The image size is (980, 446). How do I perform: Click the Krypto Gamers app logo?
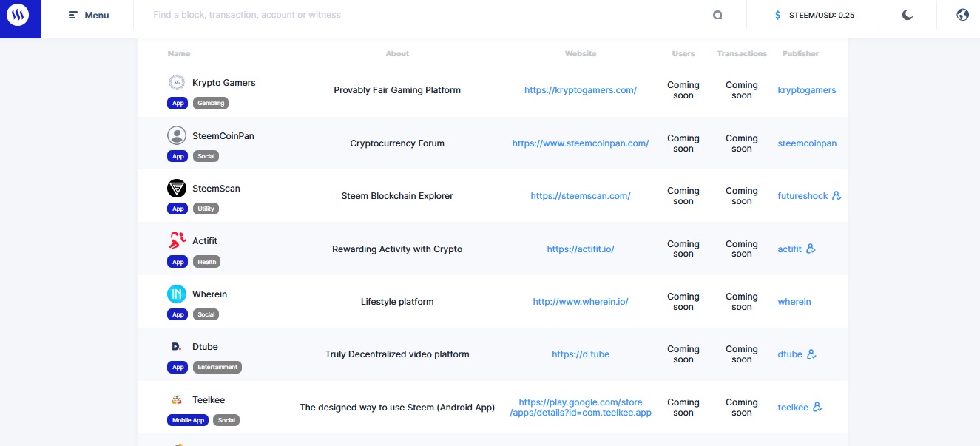[176, 83]
